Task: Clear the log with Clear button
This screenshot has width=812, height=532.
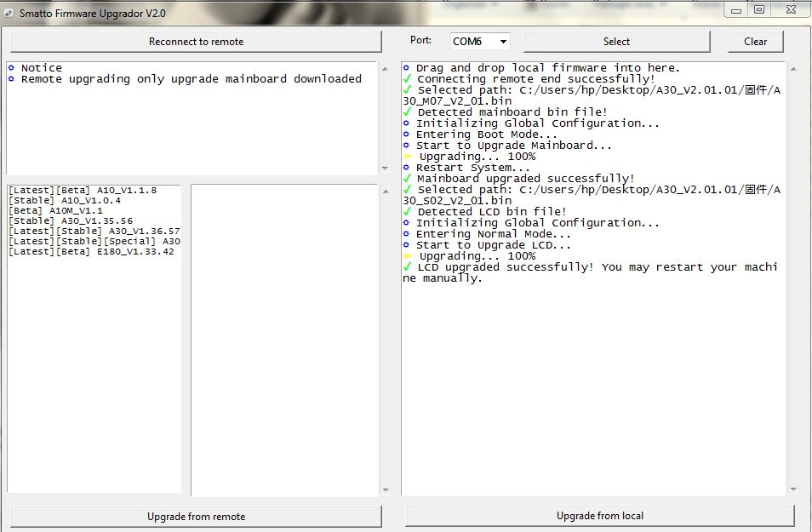Action: tap(755, 42)
